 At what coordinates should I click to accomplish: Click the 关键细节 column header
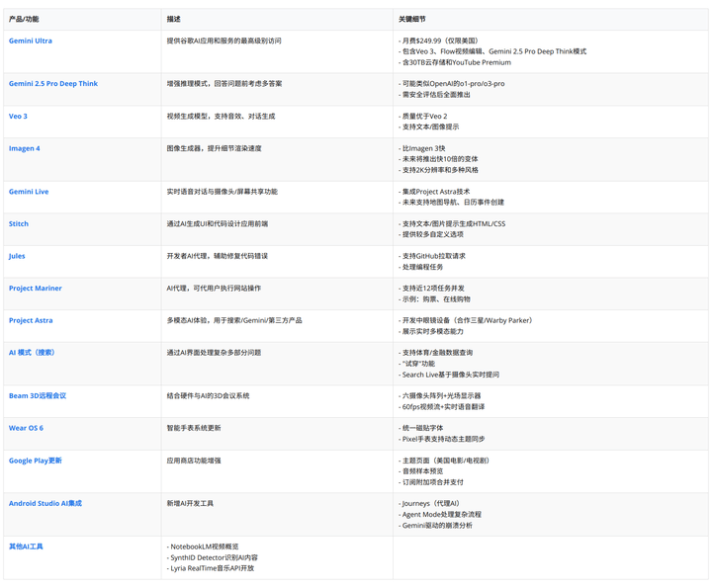point(412,19)
